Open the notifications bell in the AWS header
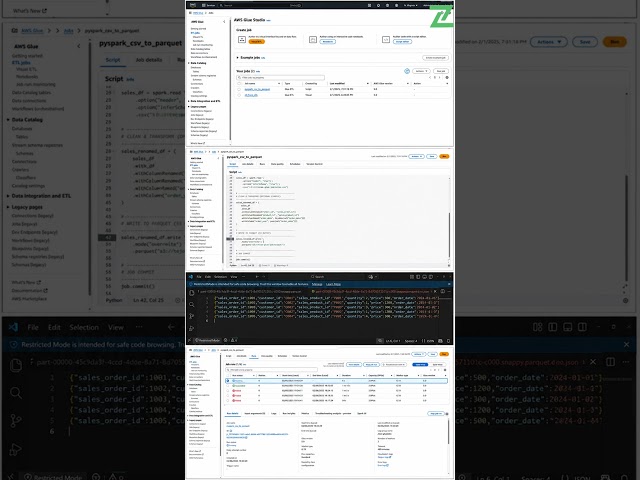This screenshot has width=640, height=480. point(378,5)
